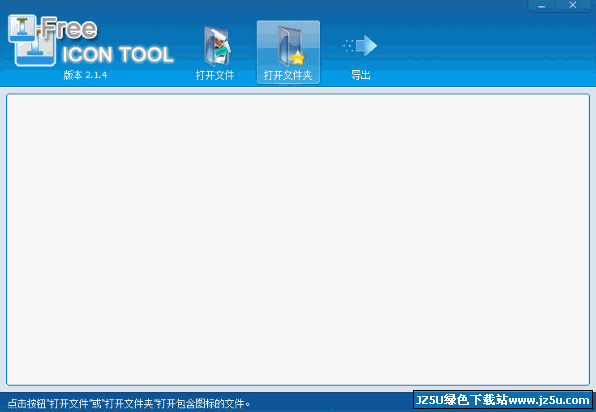
Task: Minimize the Free Icon Tool window
Action: coord(541,6)
